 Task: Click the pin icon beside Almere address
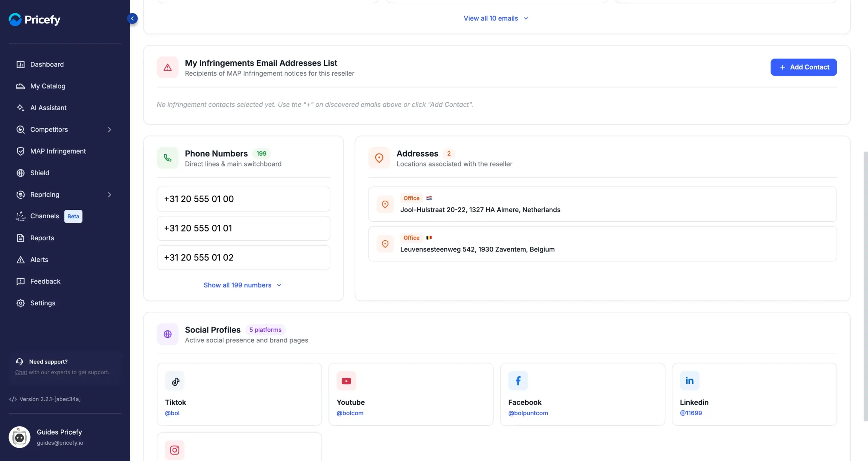[385, 204]
